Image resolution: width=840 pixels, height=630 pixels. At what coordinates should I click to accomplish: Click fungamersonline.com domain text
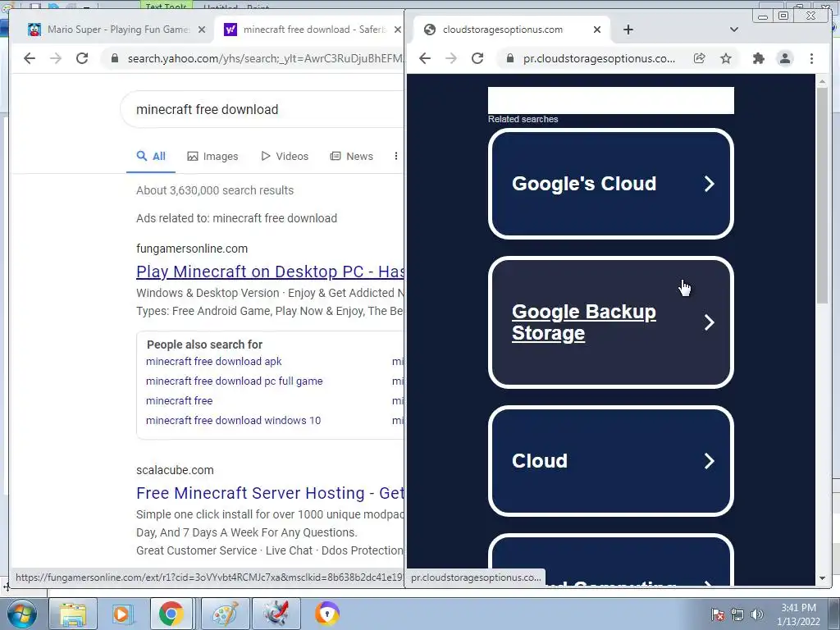pyautogui.click(x=192, y=249)
